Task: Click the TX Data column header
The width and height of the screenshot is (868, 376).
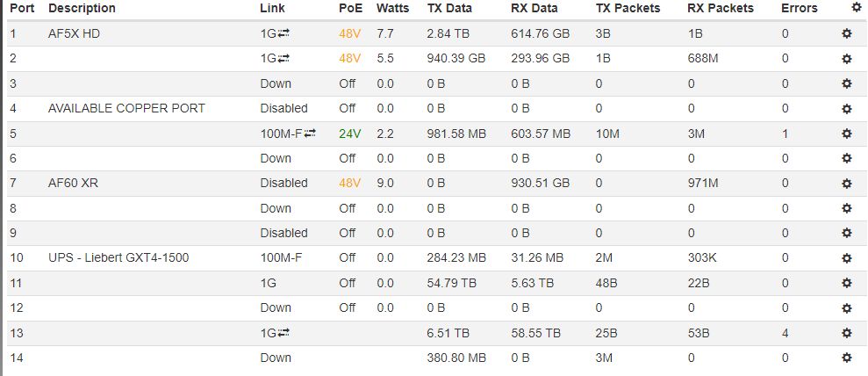Action: click(x=448, y=8)
